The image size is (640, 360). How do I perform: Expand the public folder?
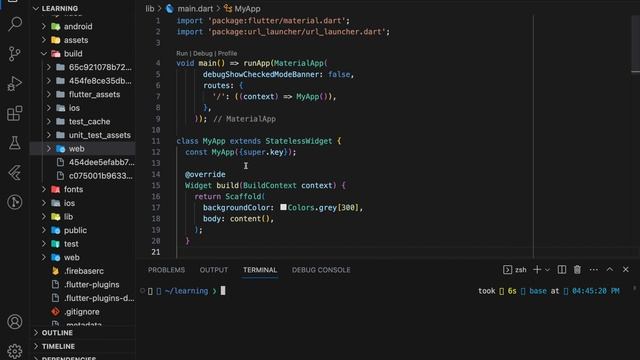44,230
